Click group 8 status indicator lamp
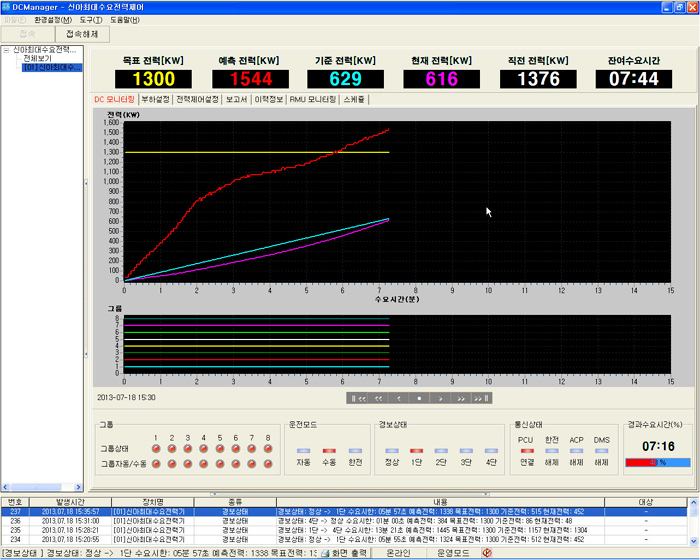 click(x=267, y=449)
